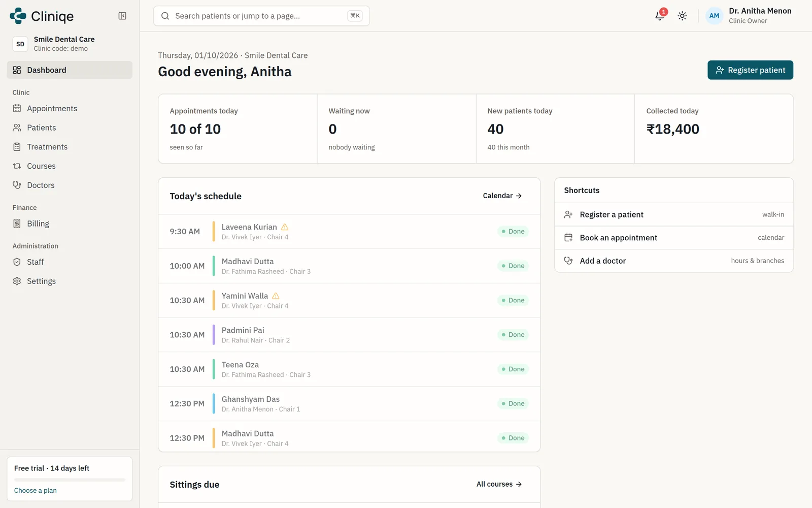Open Teena Oza's appointment row
Screen dimensions: 812x508
(349, 369)
